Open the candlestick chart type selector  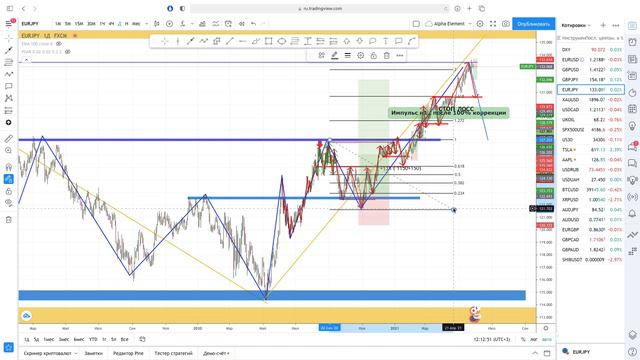coord(156,24)
